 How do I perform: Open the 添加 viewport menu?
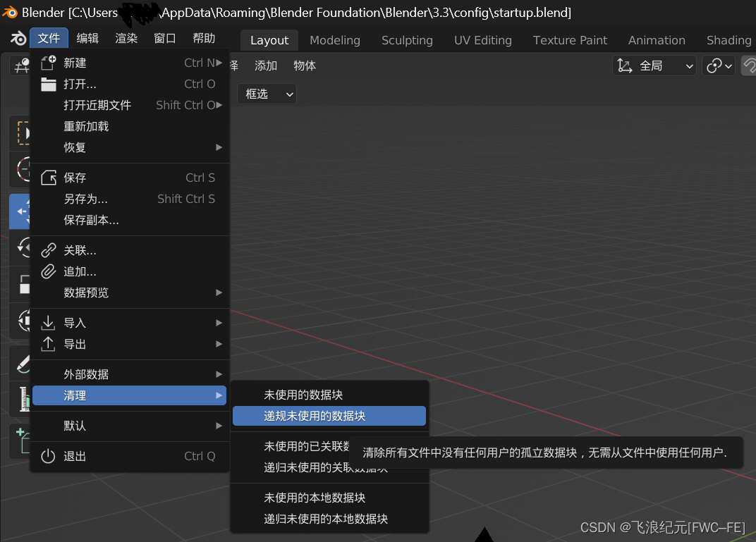[x=266, y=66]
